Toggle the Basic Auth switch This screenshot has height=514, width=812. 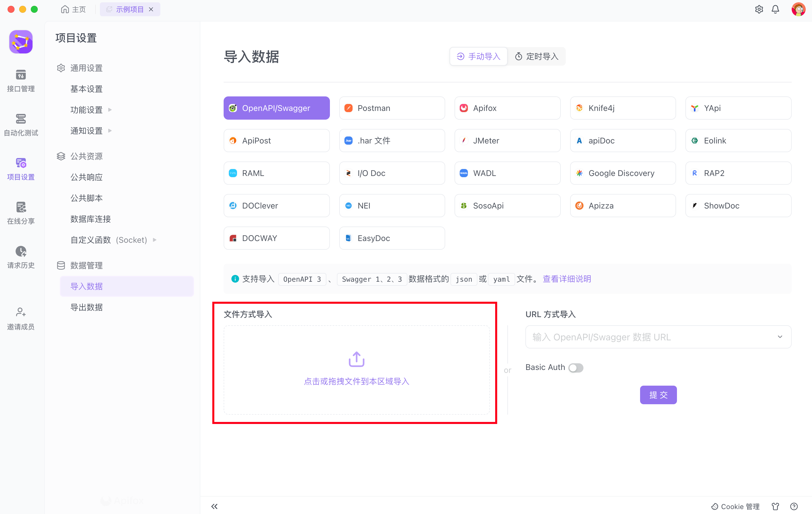click(x=576, y=368)
